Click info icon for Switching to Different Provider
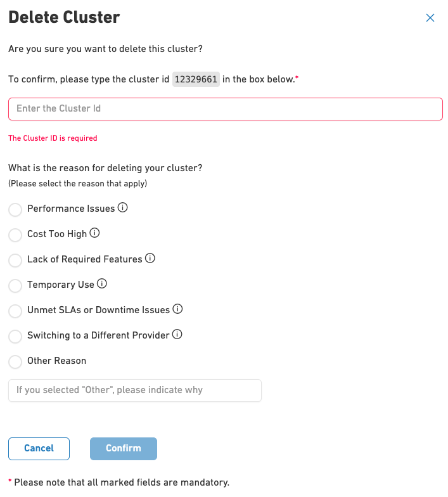Viewport: 448px width, 497px height. (177, 335)
